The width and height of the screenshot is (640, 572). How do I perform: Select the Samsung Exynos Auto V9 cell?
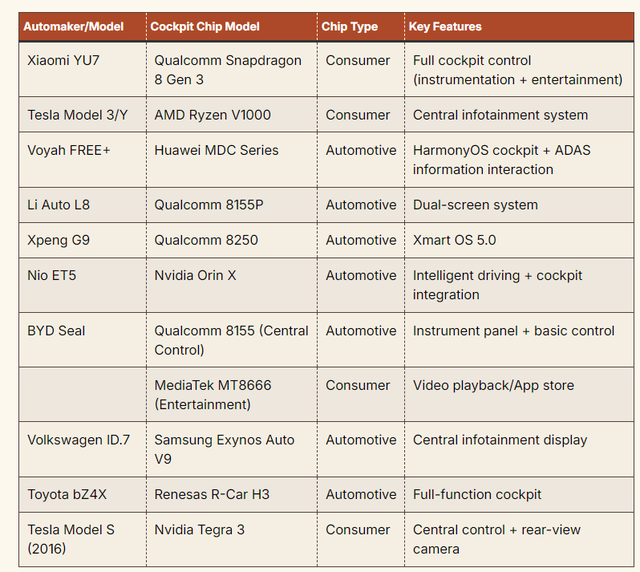pyautogui.click(x=224, y=449)
